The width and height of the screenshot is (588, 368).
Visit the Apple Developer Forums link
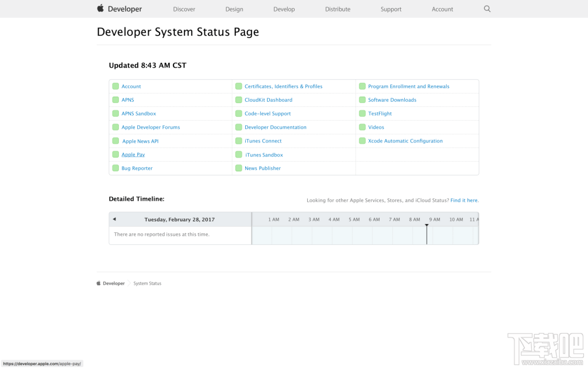tap(151, 127)
